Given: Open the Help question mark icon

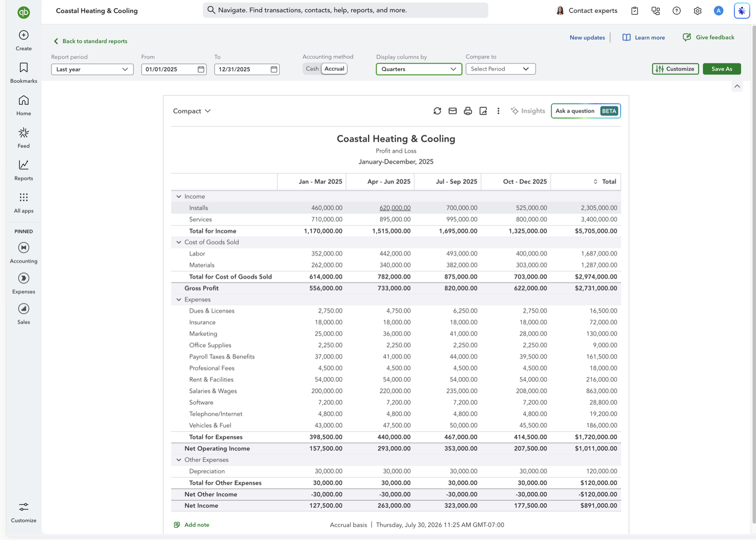Looking at the screenshot, I should click(x=677, y=11).
